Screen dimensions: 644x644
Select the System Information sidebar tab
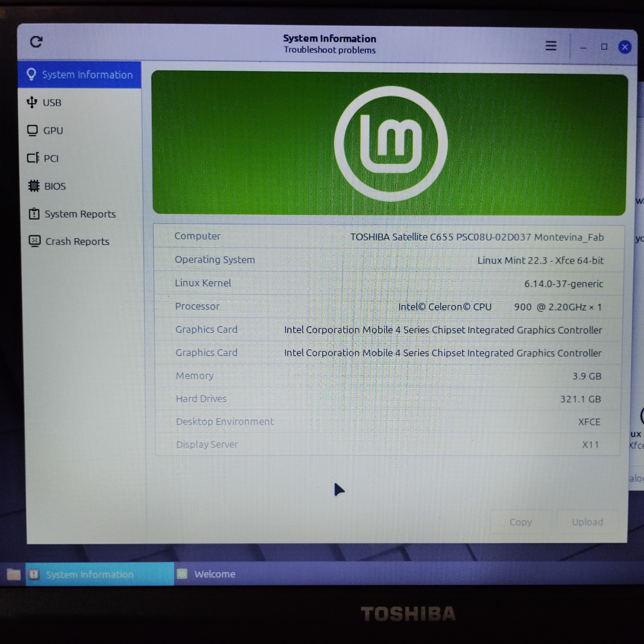(79, 75)
